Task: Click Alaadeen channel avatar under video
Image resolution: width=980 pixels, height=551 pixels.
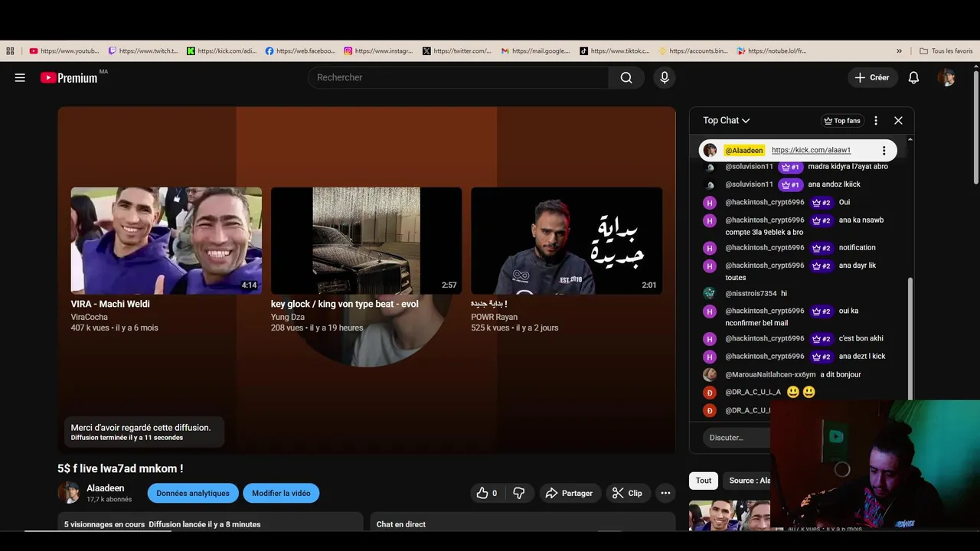Action: point(69,493)
